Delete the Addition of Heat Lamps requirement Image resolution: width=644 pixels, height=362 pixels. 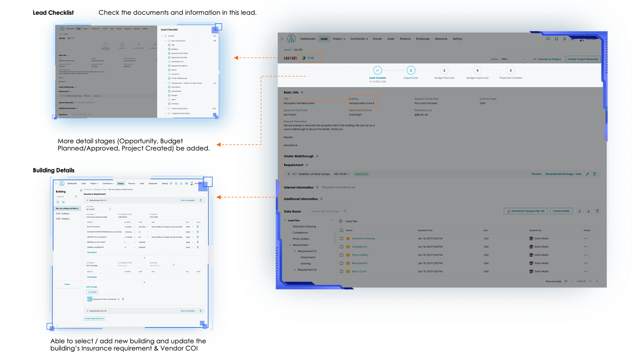594,174
